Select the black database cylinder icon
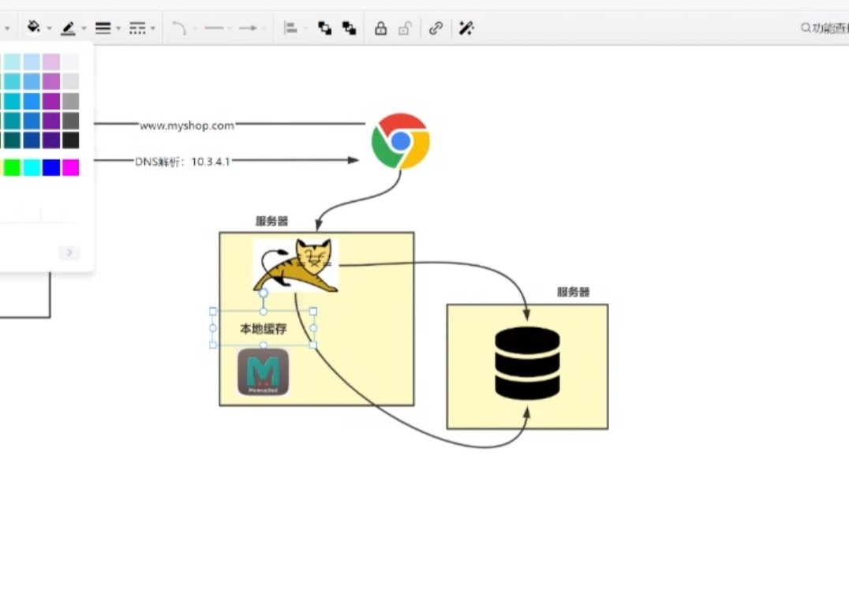The height and width of the screenshot is (616, 849). coord(527,364)
